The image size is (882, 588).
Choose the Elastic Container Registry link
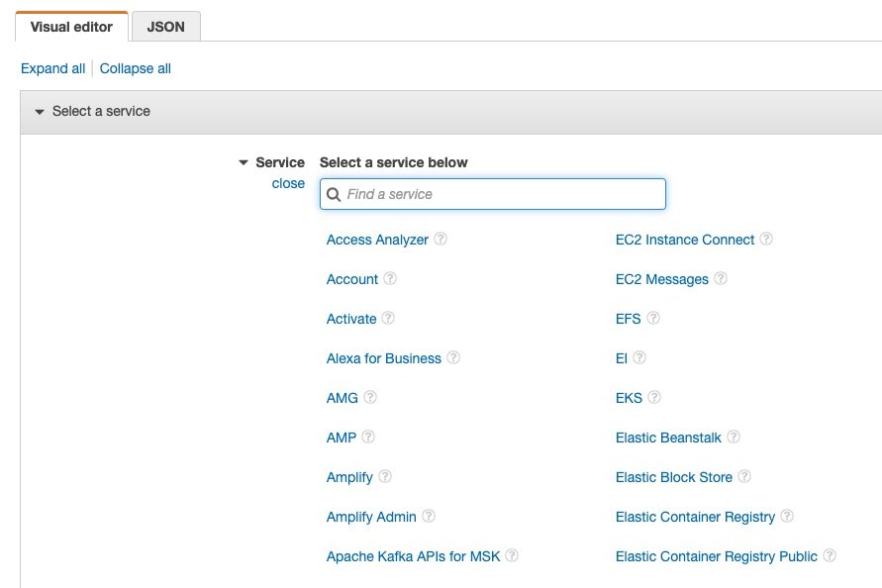[x=695, y=517]
